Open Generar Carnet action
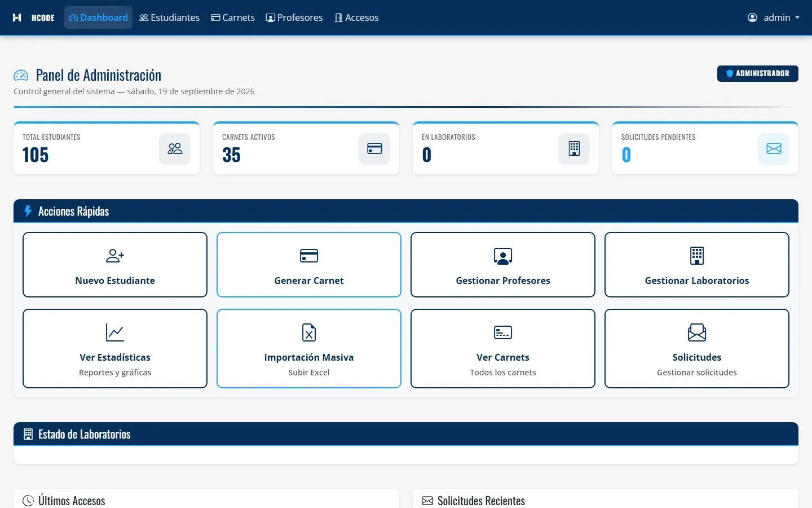812x508 pixels. (x=309, y=265)
